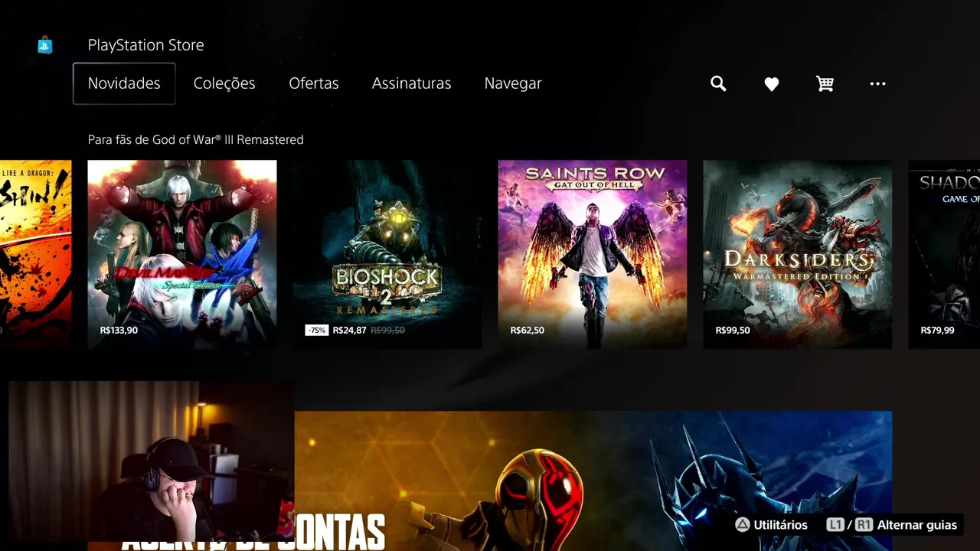Click the Alternar guias label
This screenshot has height=551, width=980.
pyautogui.click(x=917, y=525)
